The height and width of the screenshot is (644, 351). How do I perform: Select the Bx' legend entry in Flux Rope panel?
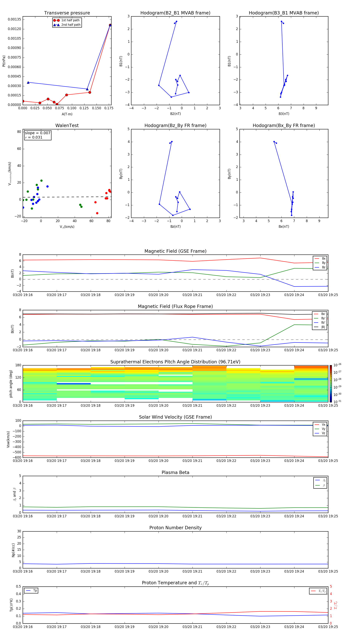[x=320, y=314]
